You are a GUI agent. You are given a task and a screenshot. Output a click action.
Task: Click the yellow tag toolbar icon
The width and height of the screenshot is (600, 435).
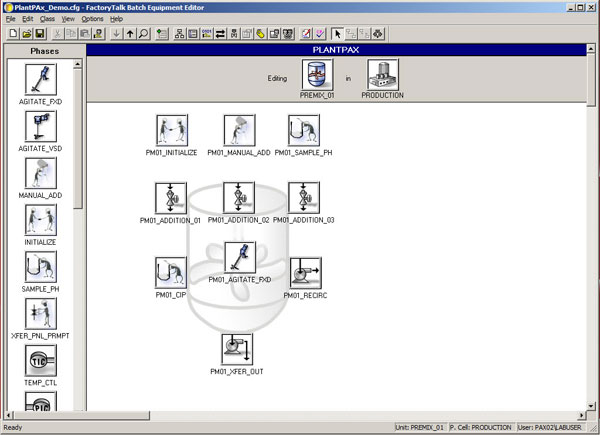tap(261, 34)
